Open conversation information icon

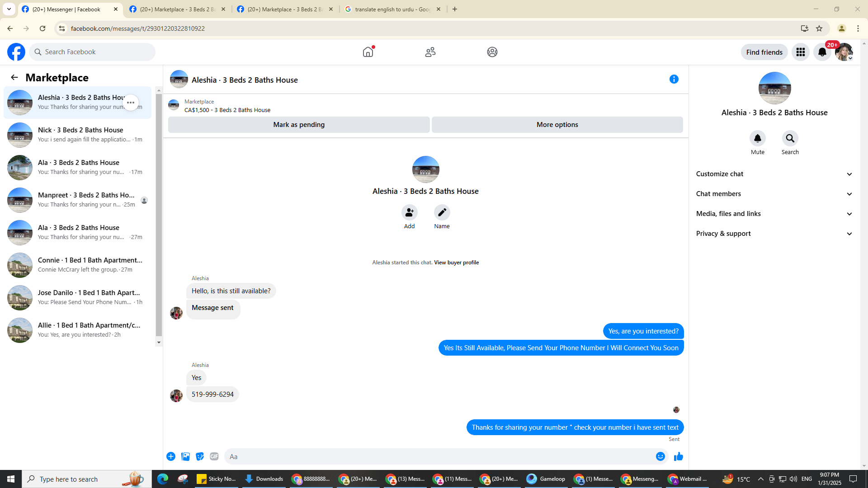674,79
